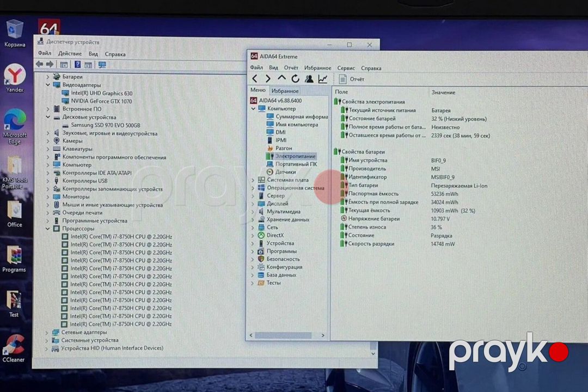Click the AIDA64 Back navigation arrow

click(x=255, y=79)
